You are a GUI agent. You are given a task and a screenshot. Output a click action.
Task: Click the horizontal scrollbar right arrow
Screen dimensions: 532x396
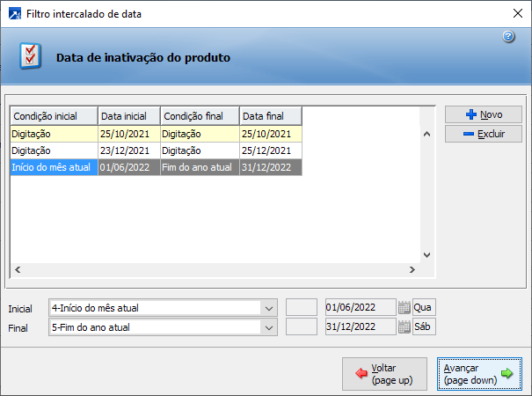(x=412, y=269)
